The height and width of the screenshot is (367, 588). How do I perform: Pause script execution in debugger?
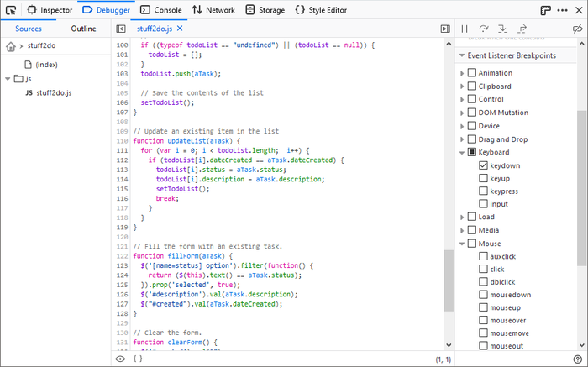click(465, 29)
